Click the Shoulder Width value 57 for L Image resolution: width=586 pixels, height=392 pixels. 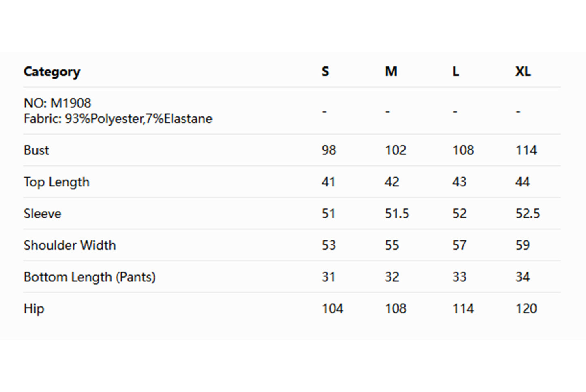[459, 245]
